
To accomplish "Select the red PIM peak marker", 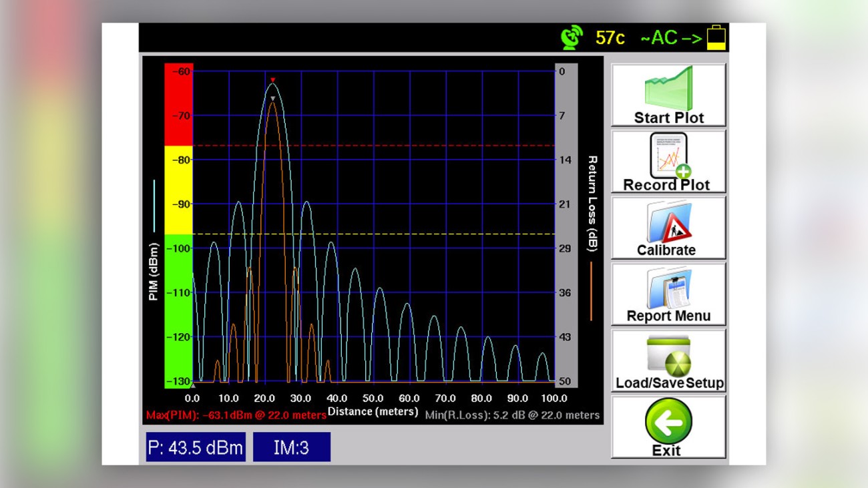I will click(272, 80).
